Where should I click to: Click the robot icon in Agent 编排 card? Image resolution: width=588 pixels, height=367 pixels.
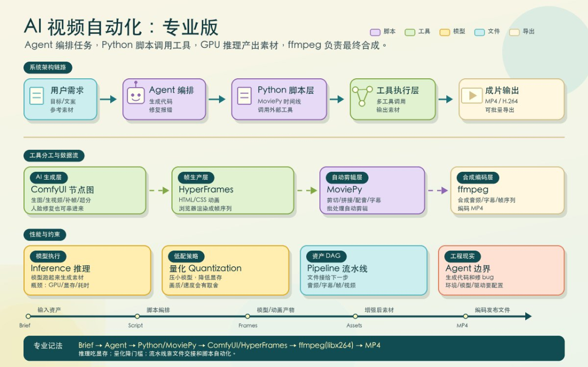[135, 93]
